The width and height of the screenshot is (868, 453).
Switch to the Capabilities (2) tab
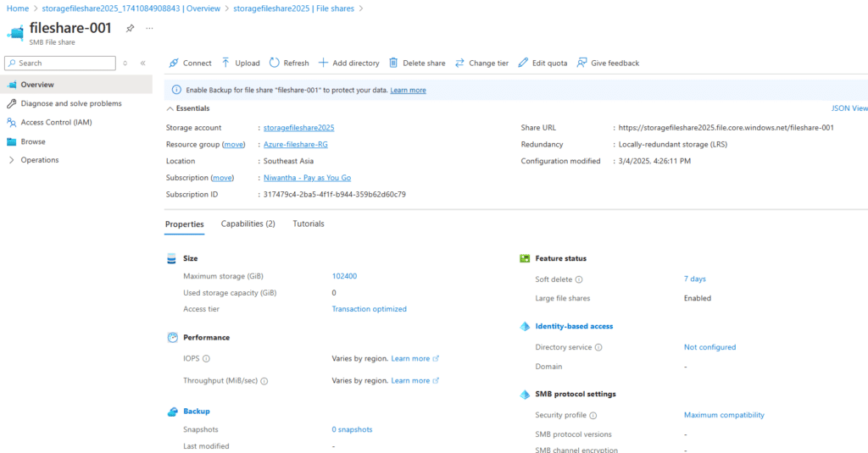[x=248, y=224]
